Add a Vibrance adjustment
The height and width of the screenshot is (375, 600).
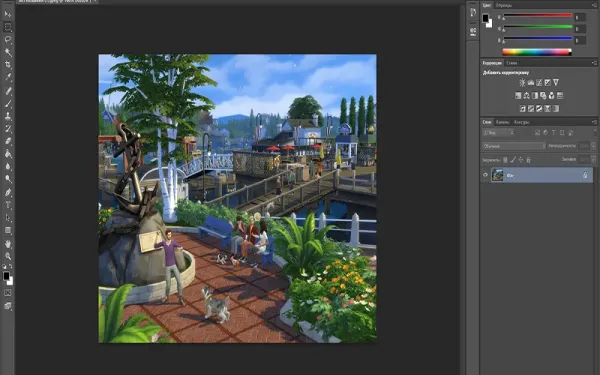[556, 82]
